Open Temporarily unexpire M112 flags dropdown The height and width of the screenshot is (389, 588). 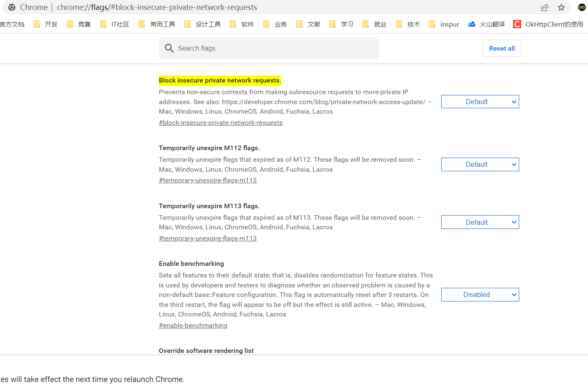(480, 164)
